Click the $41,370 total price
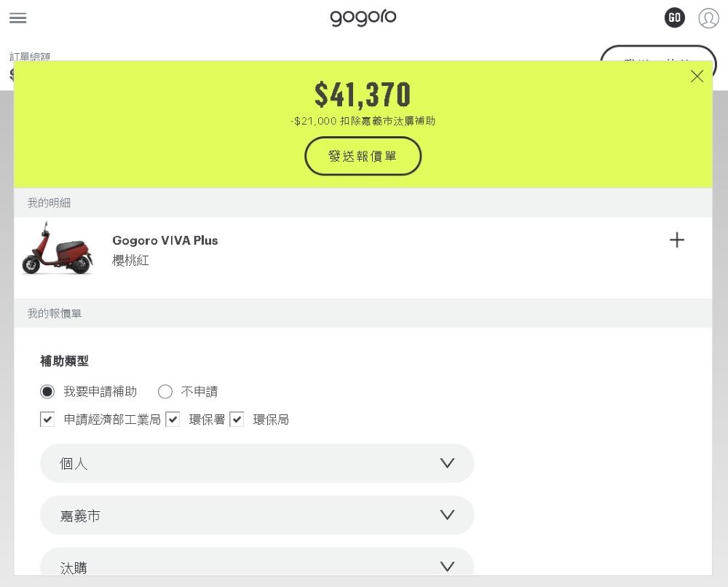728x587 pixels. click(x=363, y=95)
